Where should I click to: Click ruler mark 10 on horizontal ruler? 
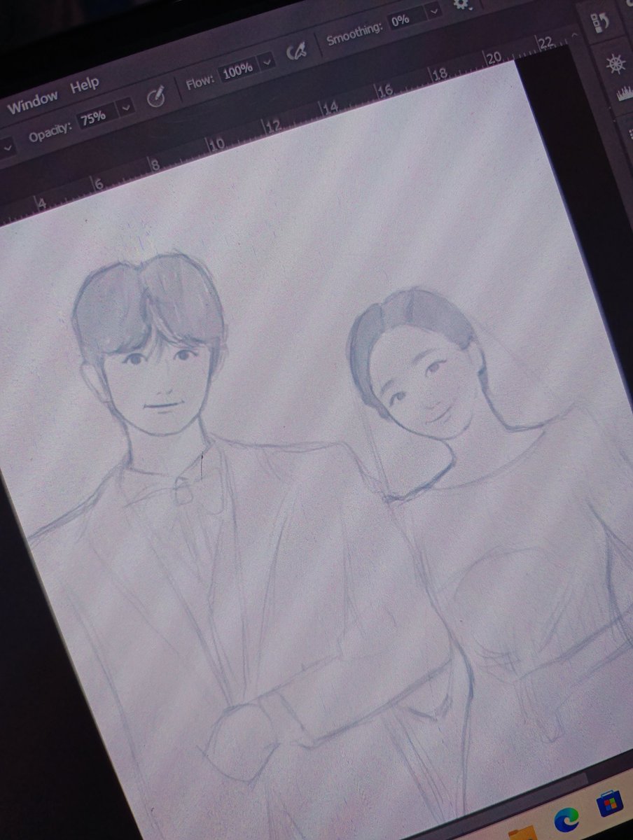click(217, 143)
